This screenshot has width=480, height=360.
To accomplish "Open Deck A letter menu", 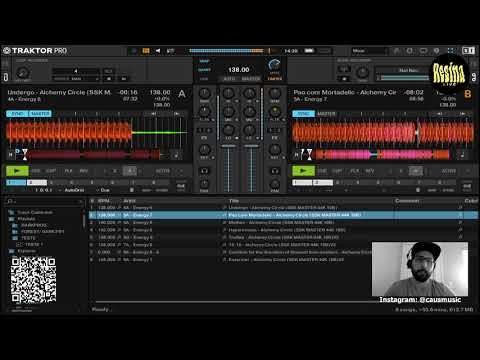I will point(182,94).
